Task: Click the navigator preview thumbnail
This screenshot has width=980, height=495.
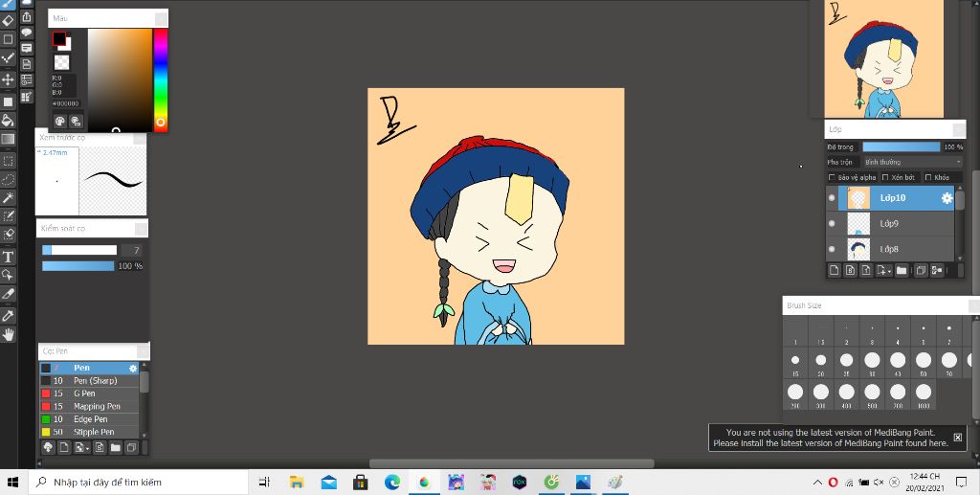Action: [883, 59]
